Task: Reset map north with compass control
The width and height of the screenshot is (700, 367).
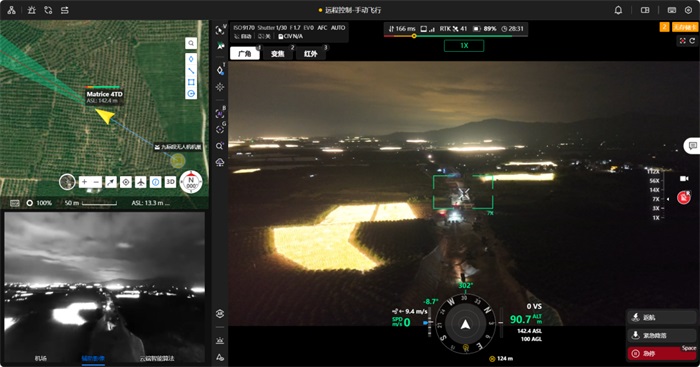Action: [191, 182]
